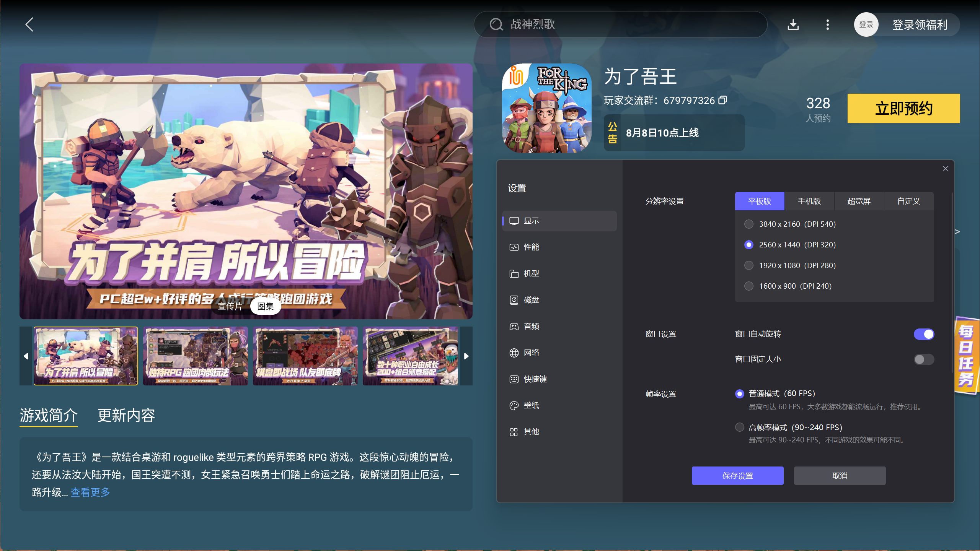980x551 pixels.
Task: Show next screenshots with right arrow
Action: [466, 356]
